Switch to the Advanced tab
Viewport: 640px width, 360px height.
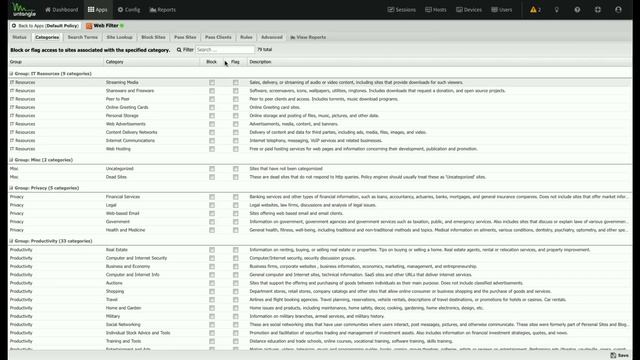[x=271, y=37]
